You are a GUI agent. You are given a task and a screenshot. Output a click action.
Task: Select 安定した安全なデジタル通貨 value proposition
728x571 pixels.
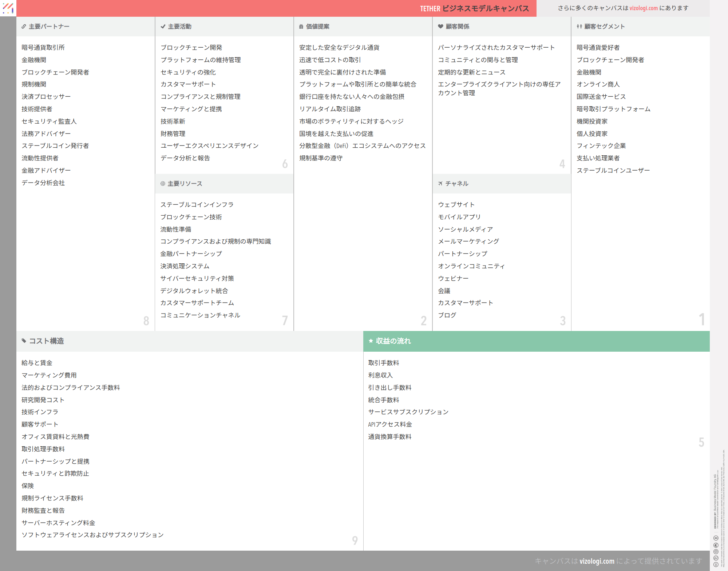[339, 48]
